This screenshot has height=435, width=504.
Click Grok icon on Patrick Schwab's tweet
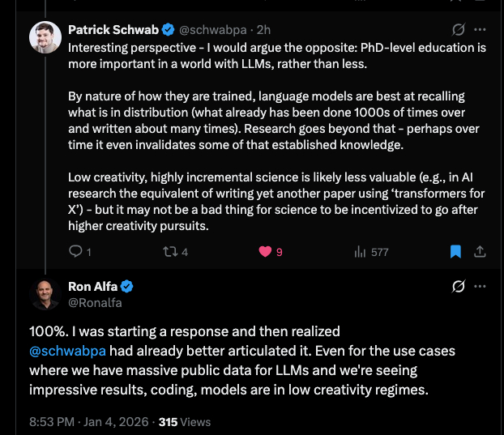(x=459, y=30)
